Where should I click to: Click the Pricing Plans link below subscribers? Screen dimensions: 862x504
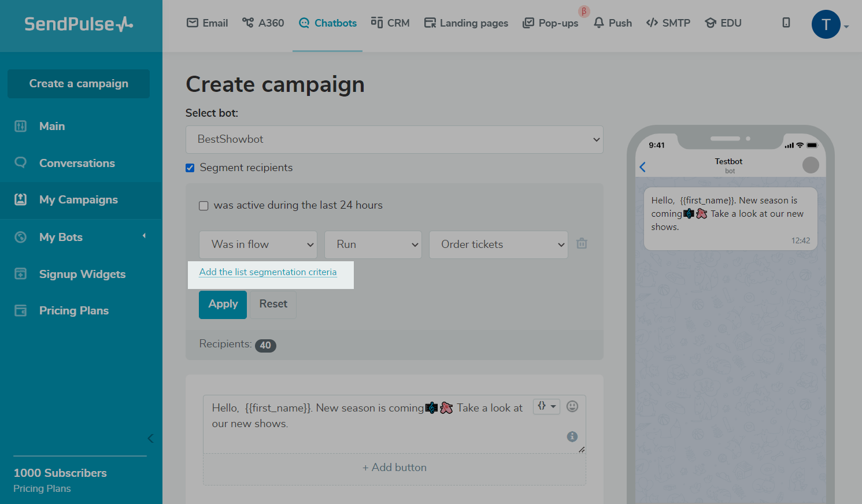pyautogui.click(x=42, y=488)
